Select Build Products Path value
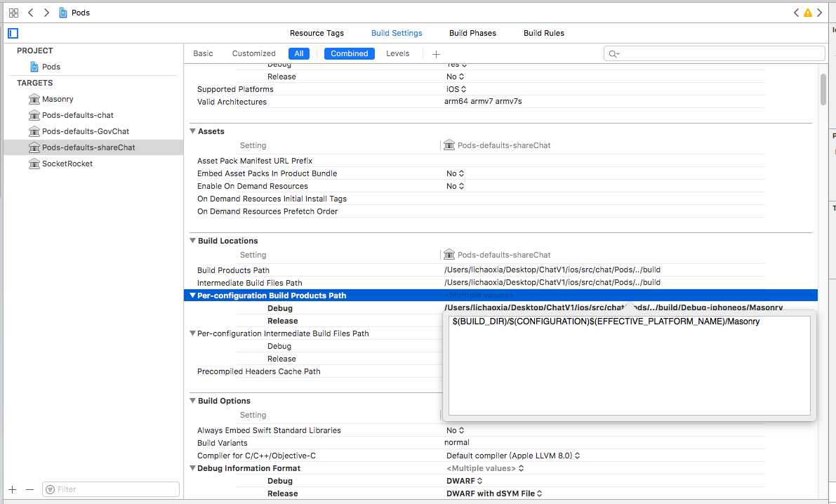Screen dimensions: 836x504 click(552, 270)
